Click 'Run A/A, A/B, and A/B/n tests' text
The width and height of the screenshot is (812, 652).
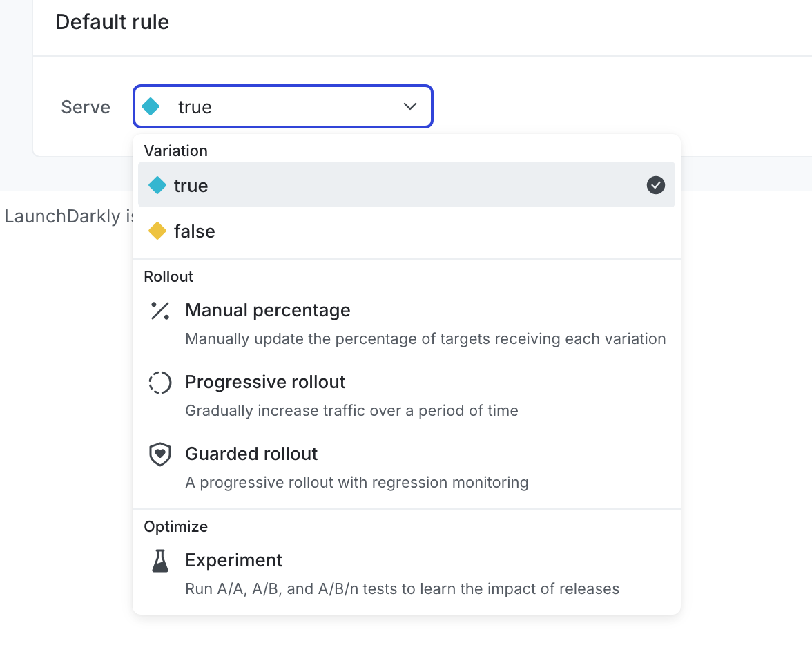(x=402, y=589)
